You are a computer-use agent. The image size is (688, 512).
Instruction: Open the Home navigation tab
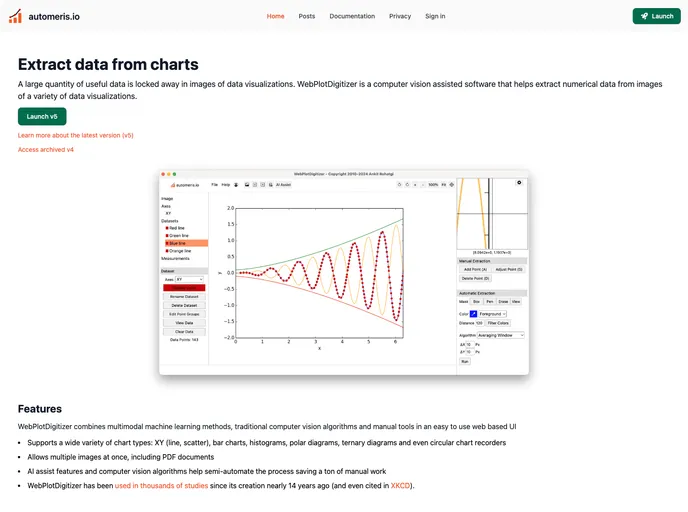point(275,16)
